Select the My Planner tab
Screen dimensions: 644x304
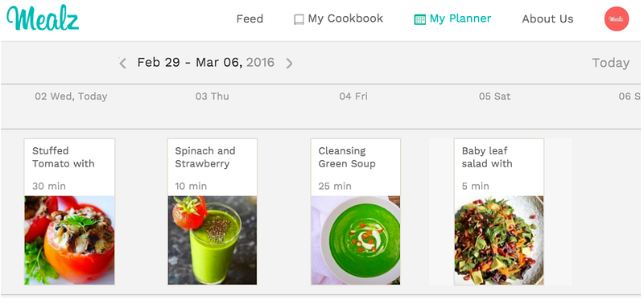point(460,18)
